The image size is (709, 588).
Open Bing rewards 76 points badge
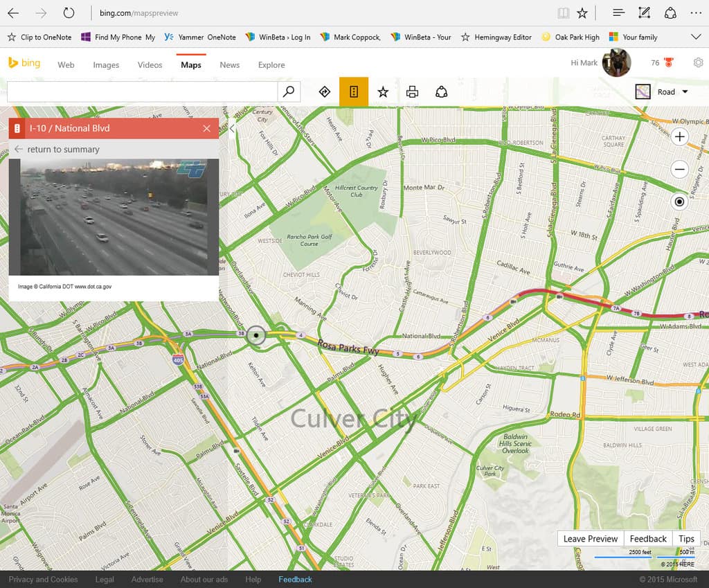(x=662, y=63)
